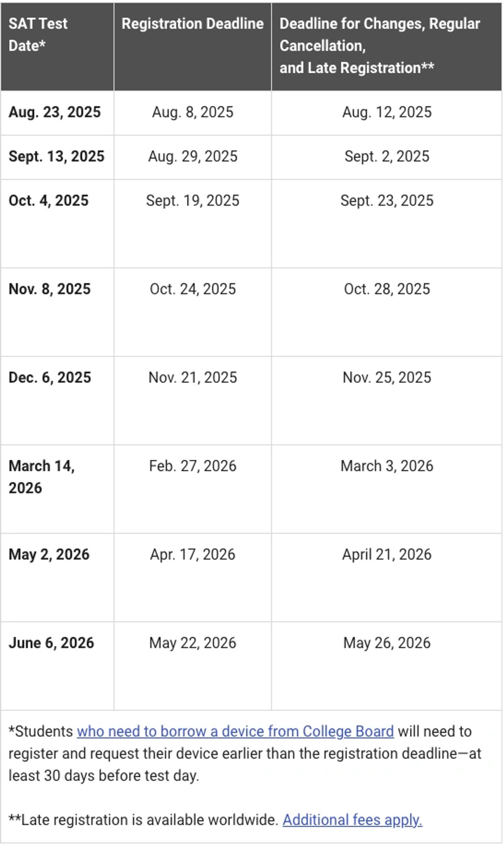Click the Aug. 8, 2025 registration deadline
The height and width of the screenshot is (846, 504).
[193, 112]
